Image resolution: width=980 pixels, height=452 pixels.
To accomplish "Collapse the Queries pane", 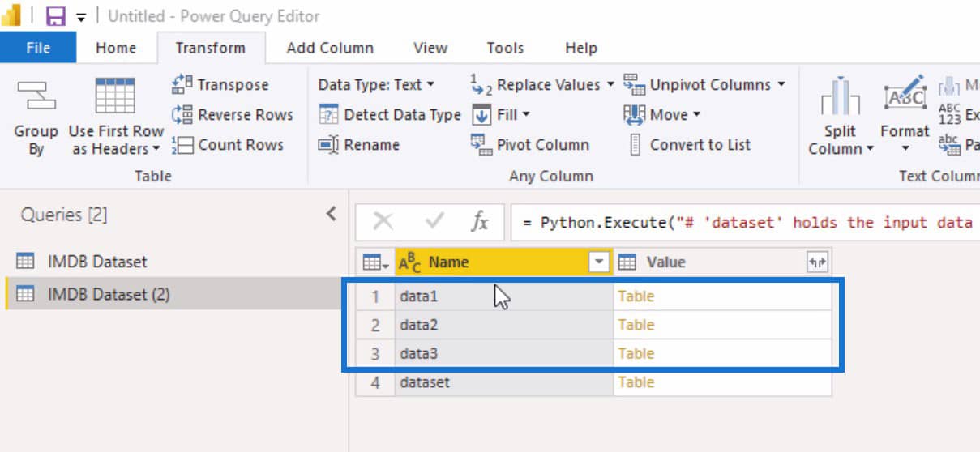I will [331, 214].
